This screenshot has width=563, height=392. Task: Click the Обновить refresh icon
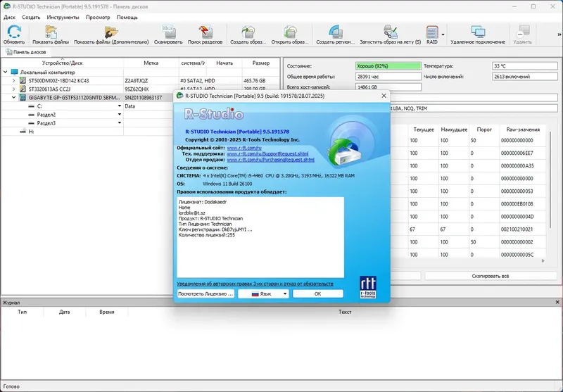[x=14, y=32]
